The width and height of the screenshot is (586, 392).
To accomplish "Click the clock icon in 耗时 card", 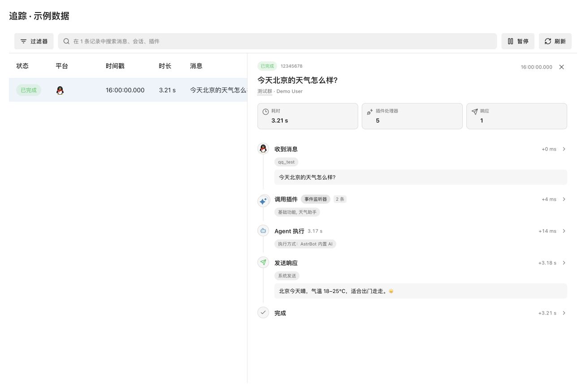I will (x=266, y=112).
